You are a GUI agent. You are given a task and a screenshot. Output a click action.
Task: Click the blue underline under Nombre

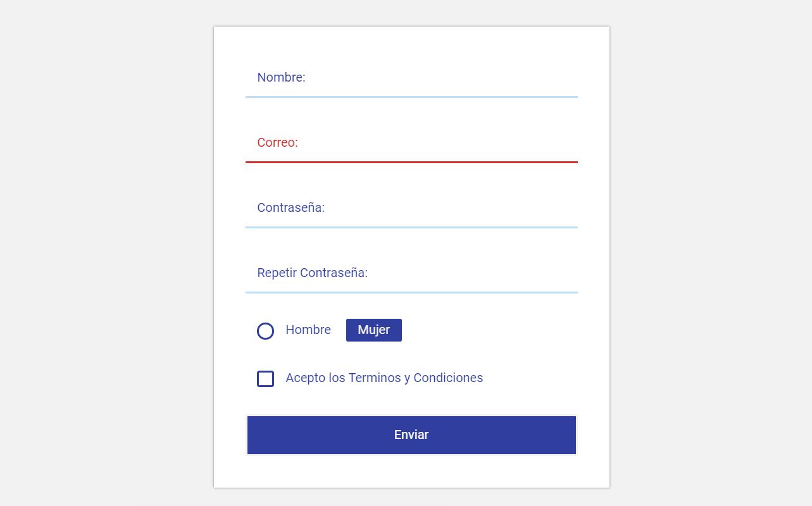coord(411,97)
